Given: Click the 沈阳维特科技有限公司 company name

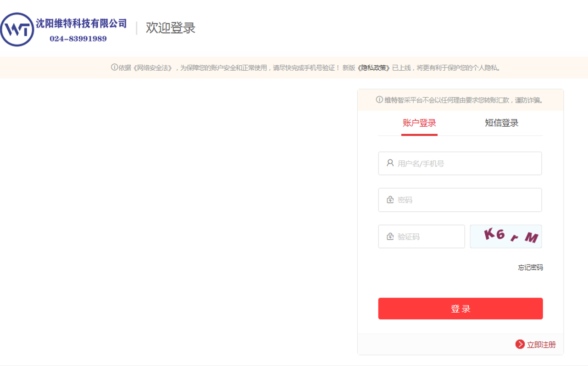Looking at the screenshot, I should click(81, 23).
